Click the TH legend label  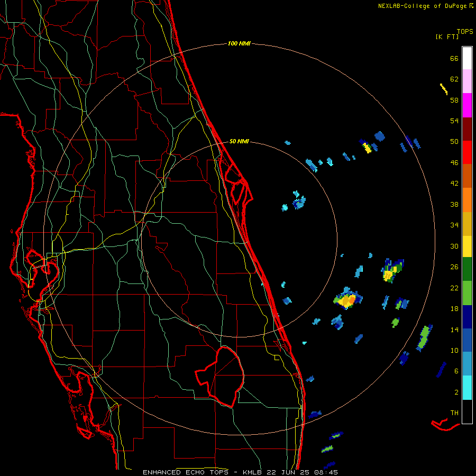pos(454,413)
